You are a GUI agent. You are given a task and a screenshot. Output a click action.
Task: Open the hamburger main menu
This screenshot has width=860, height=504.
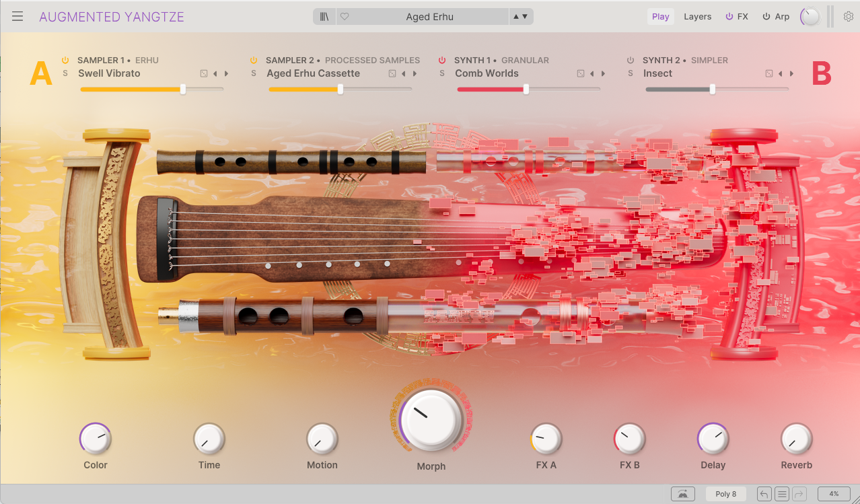(x=17, y=16)
